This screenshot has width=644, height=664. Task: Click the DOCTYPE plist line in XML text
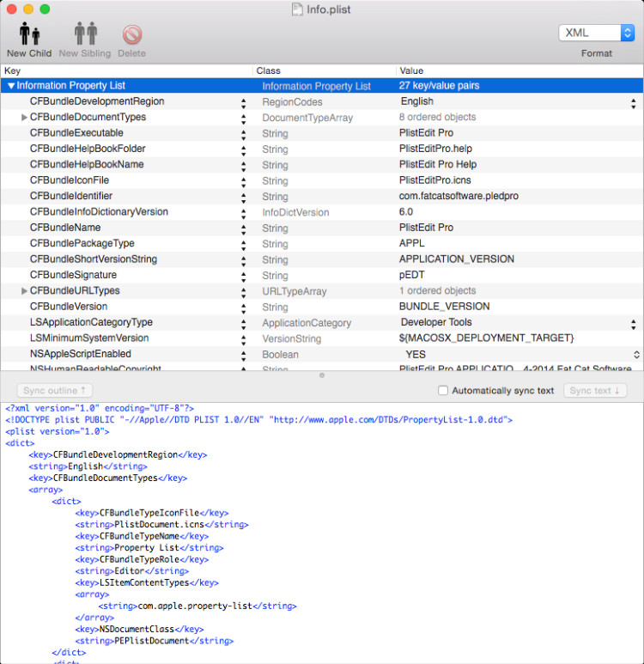tap(258, 420)
